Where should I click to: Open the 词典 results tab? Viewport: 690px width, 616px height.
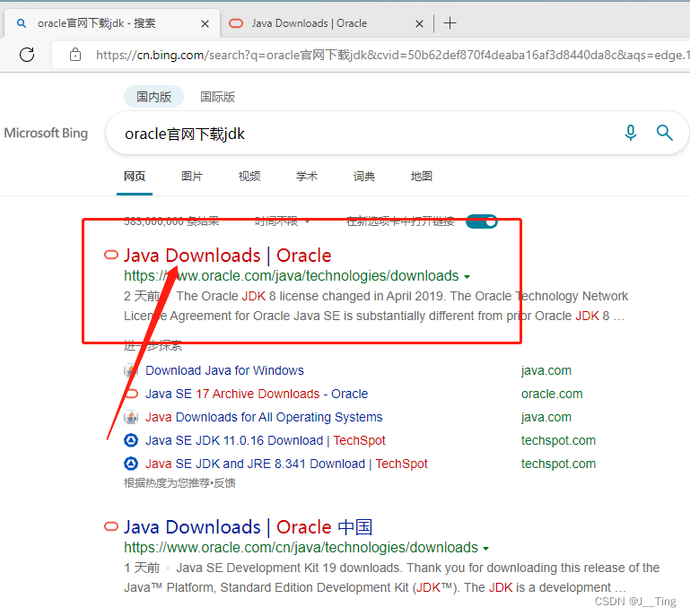[x=364, y=177]
